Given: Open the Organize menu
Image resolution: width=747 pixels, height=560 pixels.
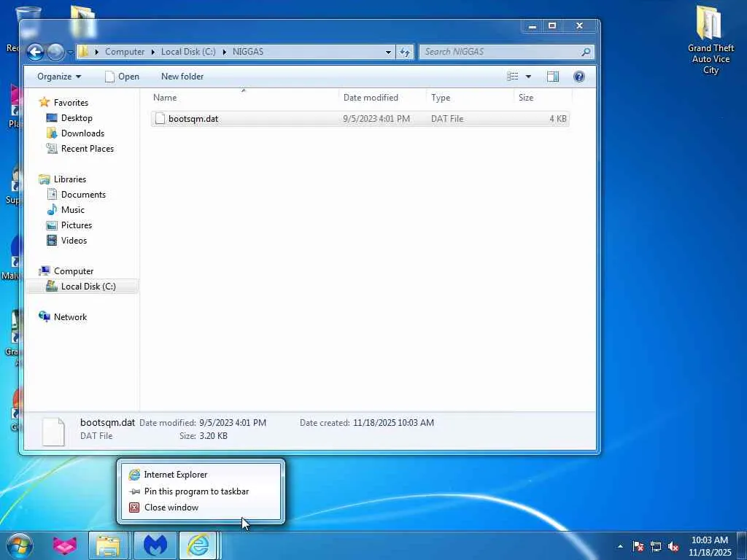Looking at the screenshot, I should pos(59,76).
